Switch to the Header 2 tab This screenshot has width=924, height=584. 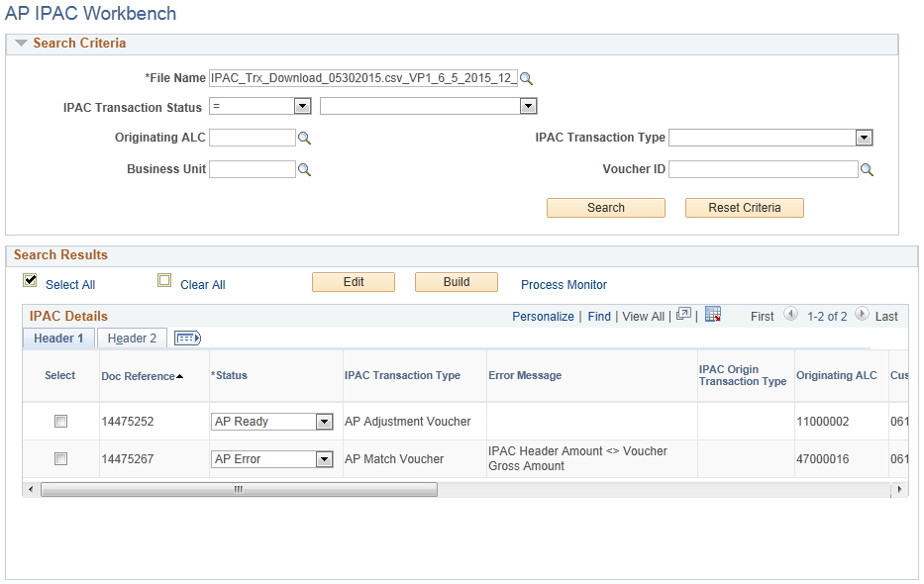pos(131,338)
